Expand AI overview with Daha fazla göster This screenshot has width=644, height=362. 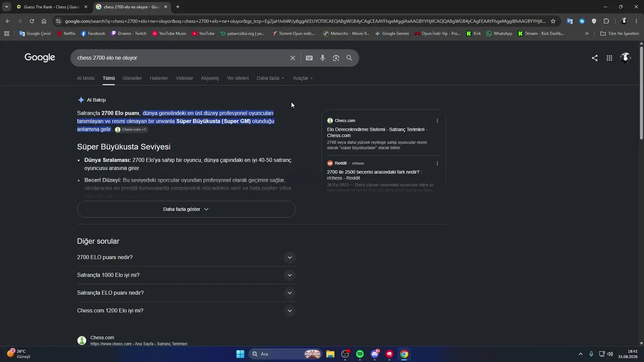click(x=186, y=209)
